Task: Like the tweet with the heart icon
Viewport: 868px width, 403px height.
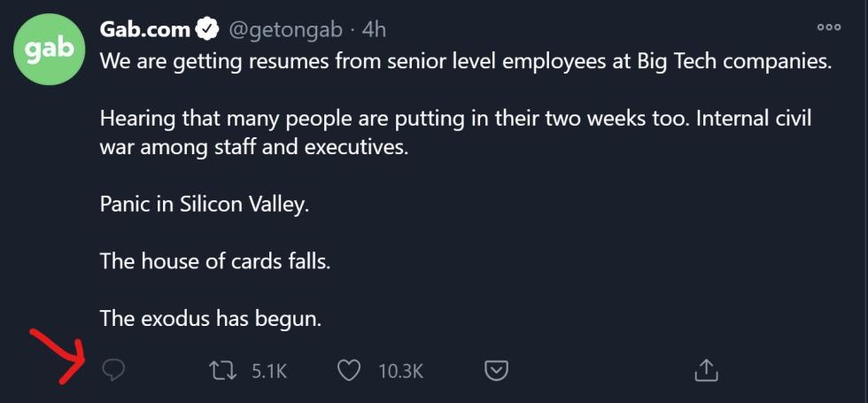Action: coord(349,370)
